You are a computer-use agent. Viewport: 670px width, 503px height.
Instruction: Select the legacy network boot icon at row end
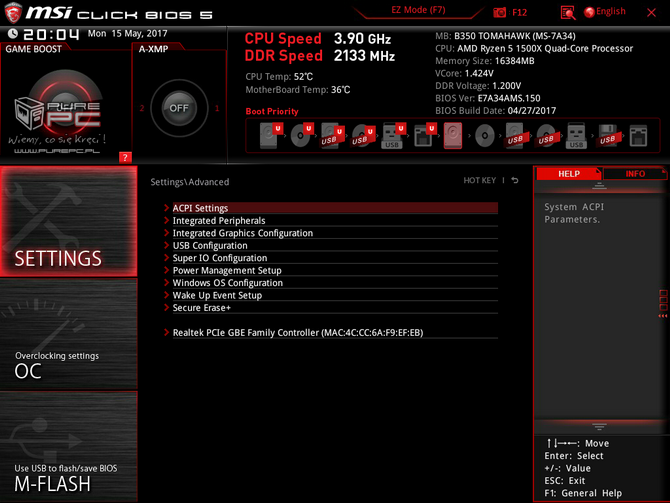[x=638, y=136]
